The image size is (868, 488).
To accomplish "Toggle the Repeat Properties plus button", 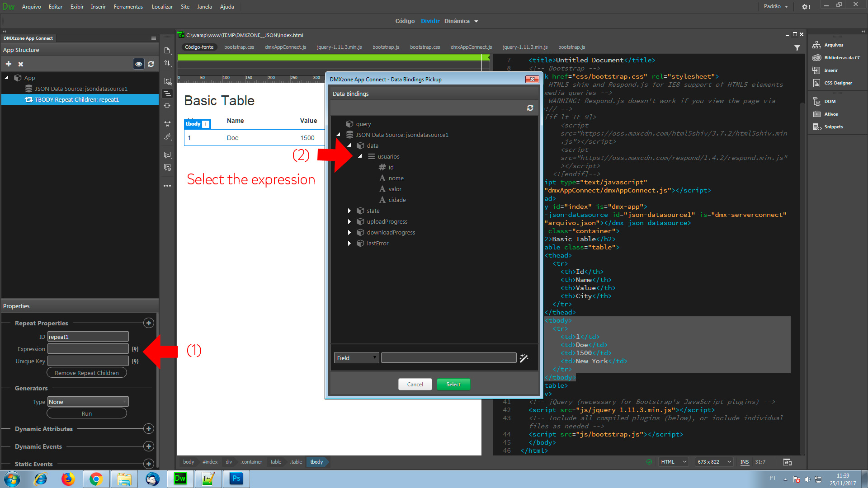I will (148, 323).
